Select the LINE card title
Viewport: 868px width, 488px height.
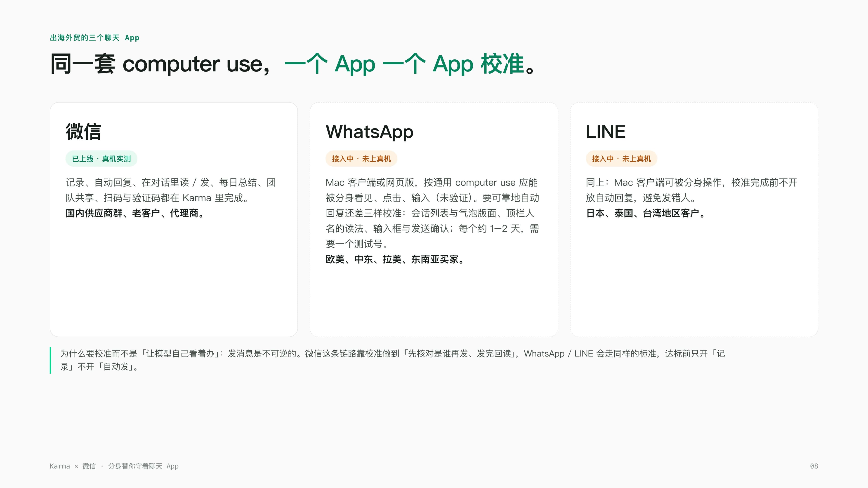click(606, 131)
